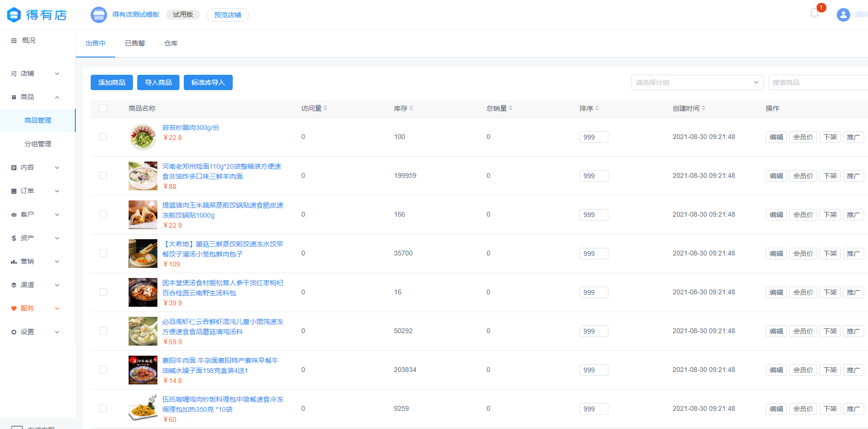Sort by 访问量 column arrows
The image size is (868, 429).
coord(325,108)
